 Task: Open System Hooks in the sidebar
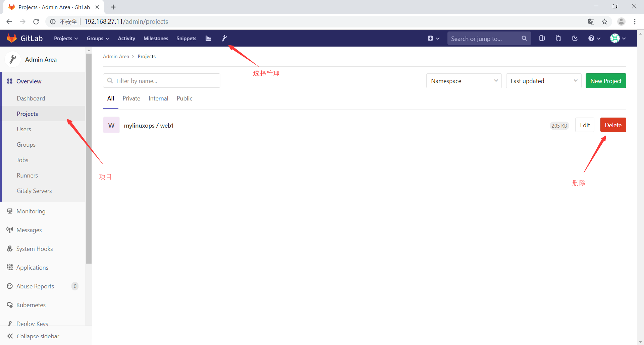[34, 249]
